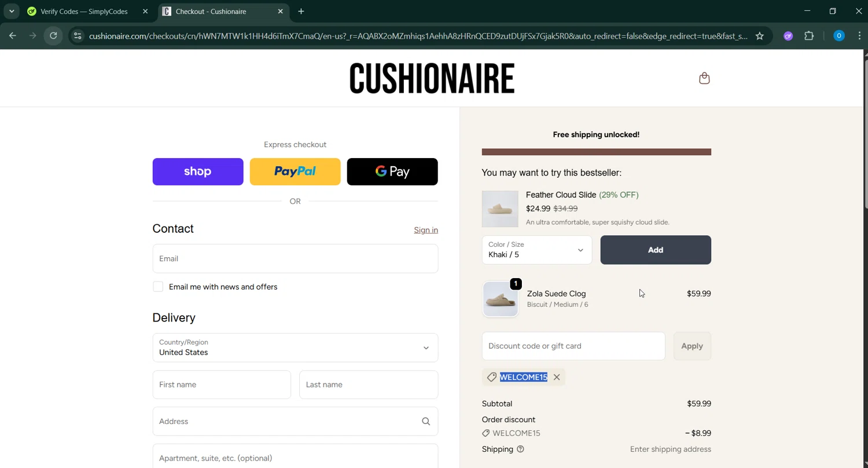868x468 pixels.
Task: Open the Color / Size selector
Action: [x=537, y=250]
